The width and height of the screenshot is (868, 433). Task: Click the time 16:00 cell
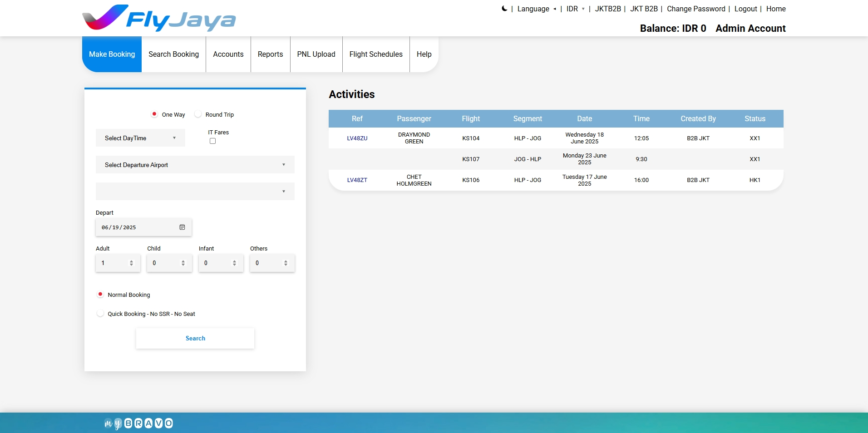pos(641,180)
